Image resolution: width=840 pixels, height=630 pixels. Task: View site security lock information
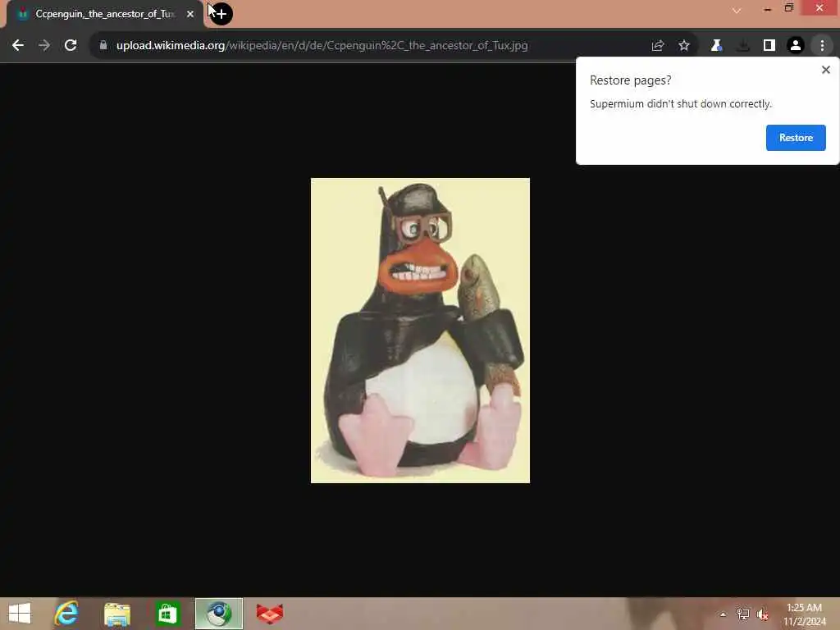tap(103, 46)
